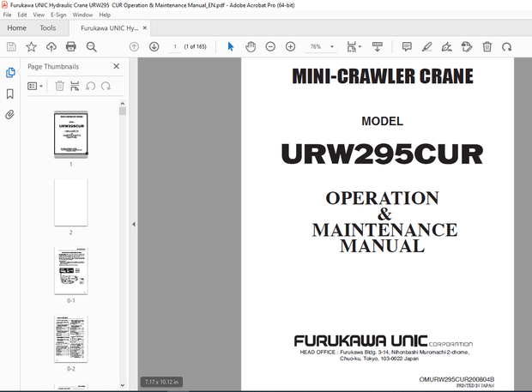Viewport: 532px width, 392px height.
Task: Click the page number input field
Action: [175, 47]
